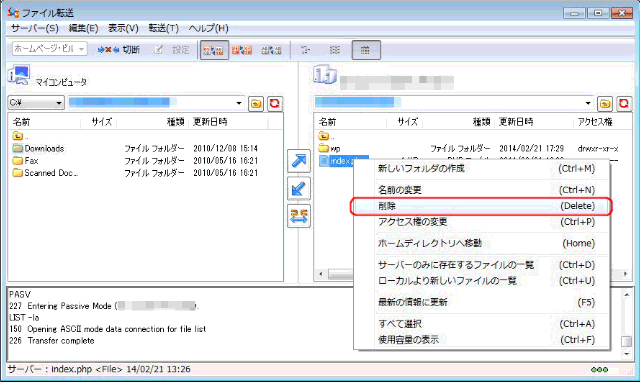The width and height of the screenshot is (640, 382).
Task: Select the server parent folder '..' entry
Action: (327, 135)
